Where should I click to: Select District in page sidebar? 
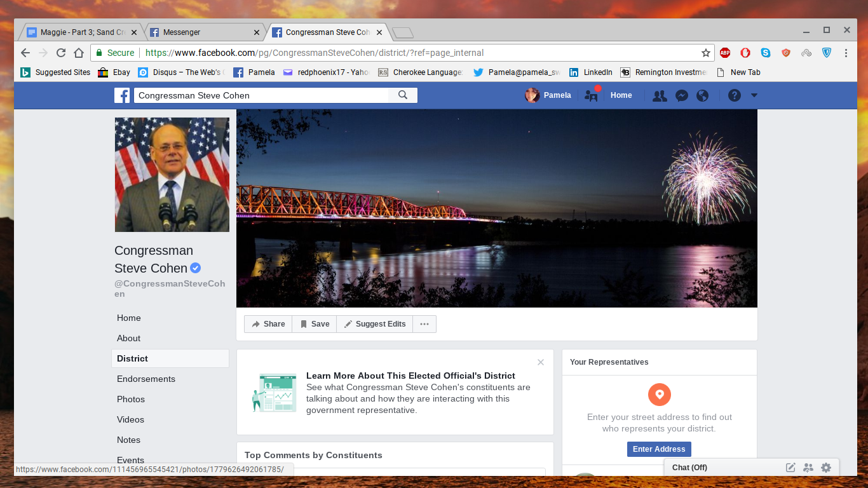[170, 358]
